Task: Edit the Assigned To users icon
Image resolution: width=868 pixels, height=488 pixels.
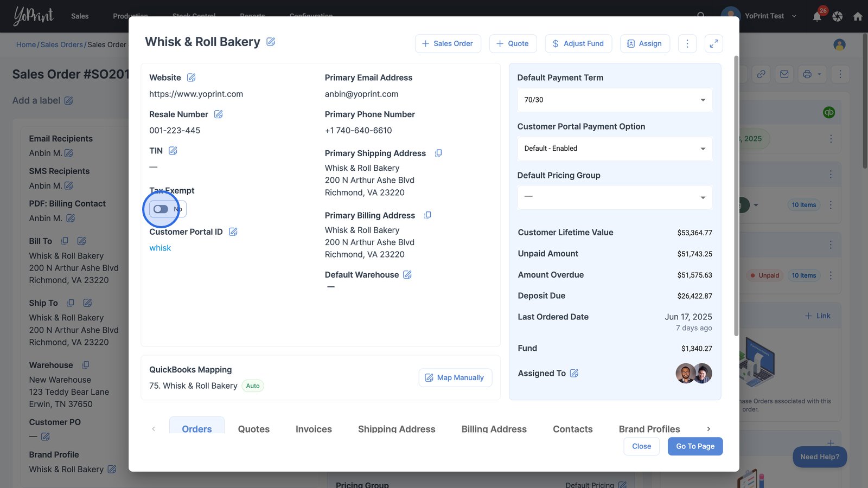Action: tap(574, 373)
